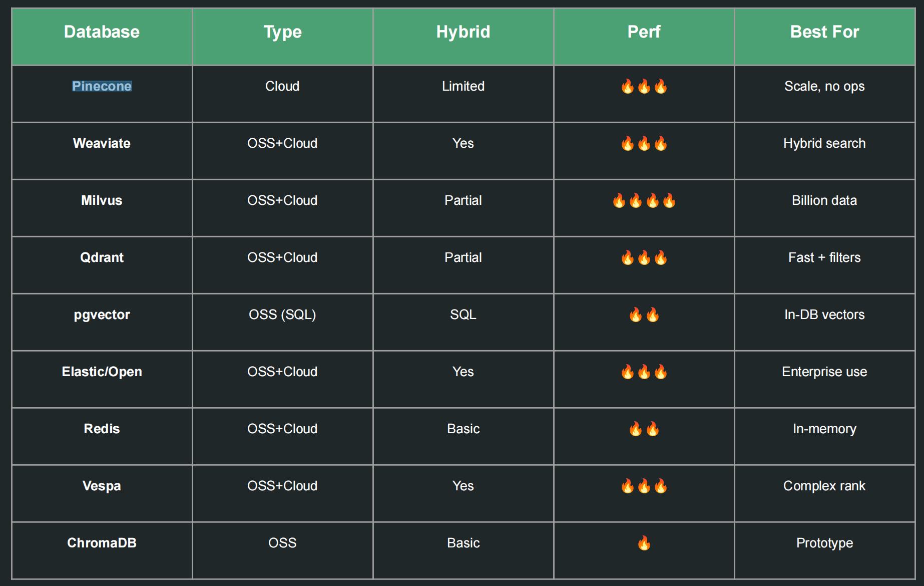924x586 pixels.
Task: Click the Elastic/Open database name
Action: [x=102, y=372]
